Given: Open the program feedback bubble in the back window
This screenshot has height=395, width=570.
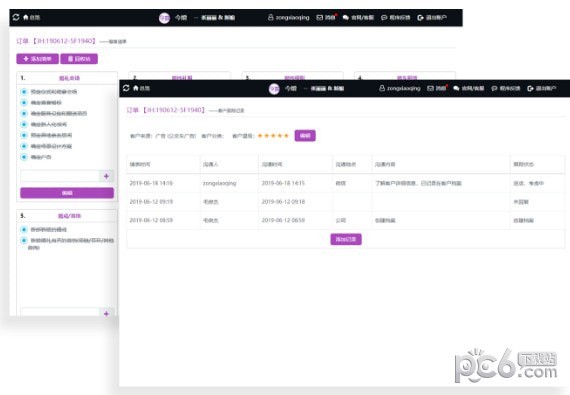Looking at the screenshot, I should (x=396, y=17).
